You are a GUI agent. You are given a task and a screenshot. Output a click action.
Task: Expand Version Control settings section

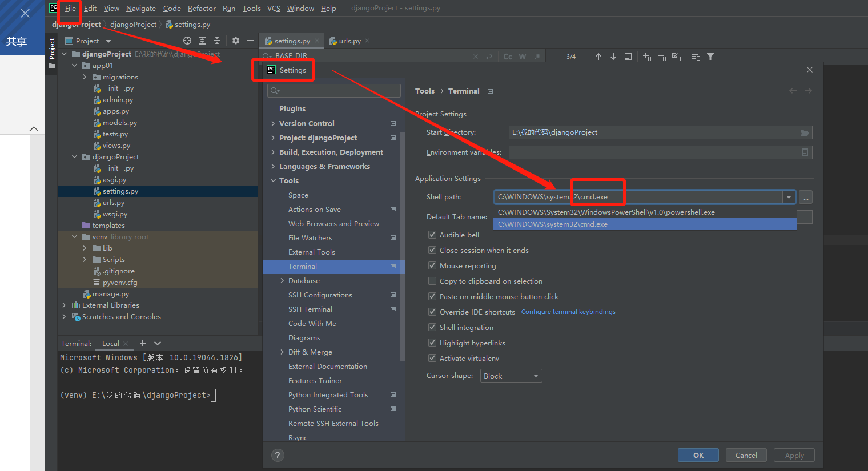[273, 123]
